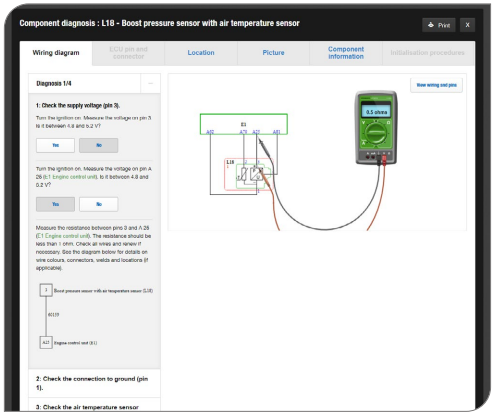496x413 pixels.
Task: Click the multimeter rotary dial
Action: click(376, 134)
